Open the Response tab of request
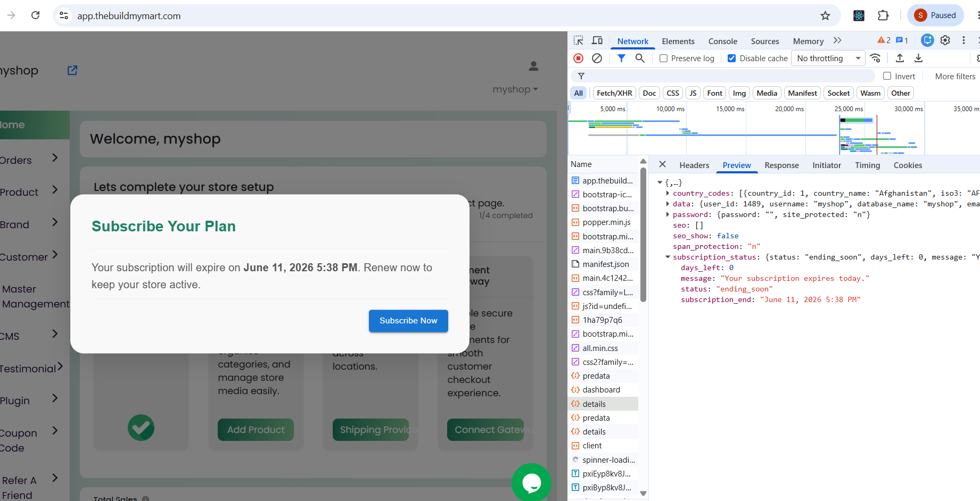 [x=781, y=165]
